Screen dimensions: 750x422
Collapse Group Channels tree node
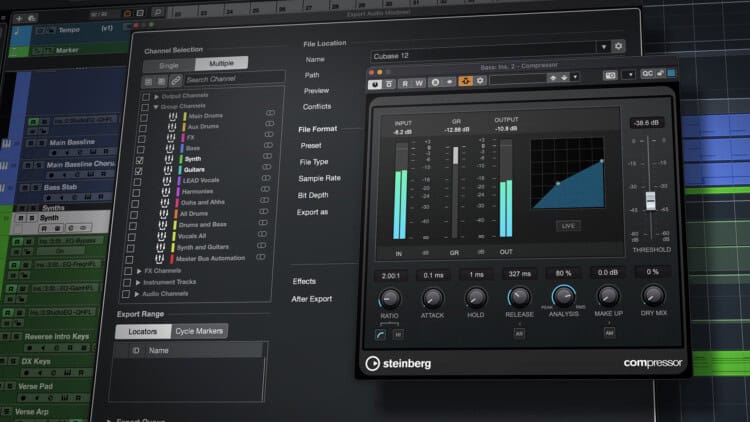pyautogui.click(x=155, y=107)
